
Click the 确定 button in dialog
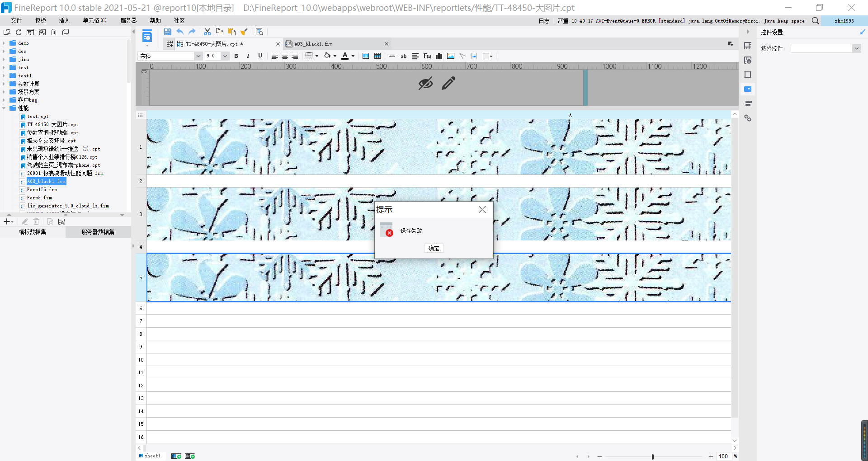click(x=434, y=248)
